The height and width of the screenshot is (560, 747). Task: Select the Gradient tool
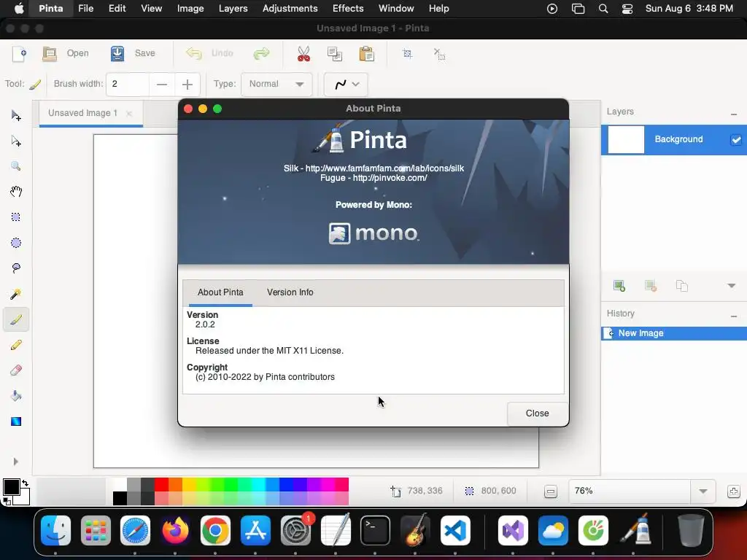pos(16,421)
